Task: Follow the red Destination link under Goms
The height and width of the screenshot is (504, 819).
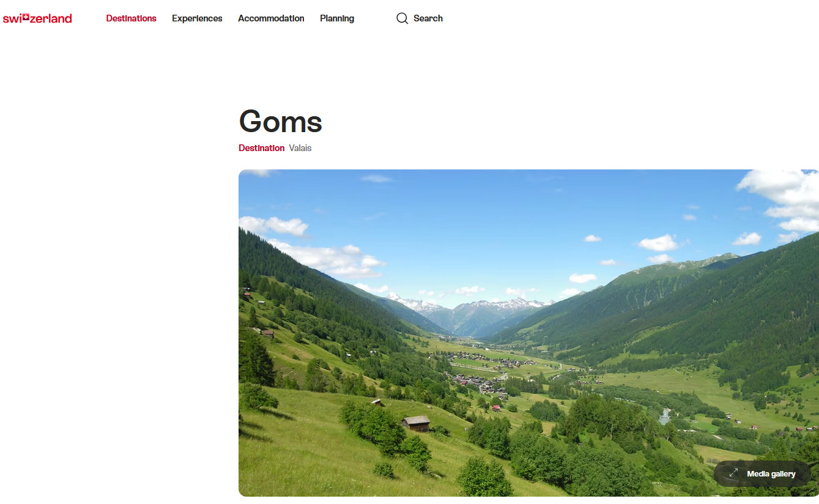Action: (261, 148)
